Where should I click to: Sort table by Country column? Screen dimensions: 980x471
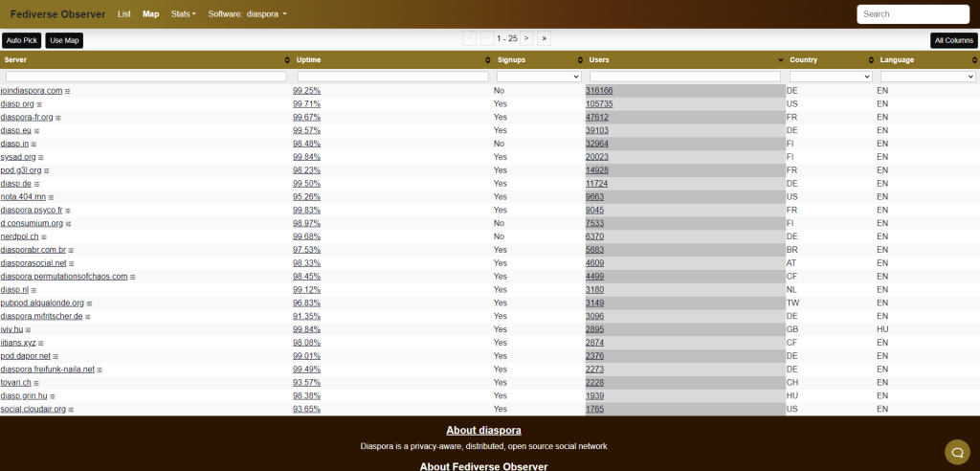point(871,60)
